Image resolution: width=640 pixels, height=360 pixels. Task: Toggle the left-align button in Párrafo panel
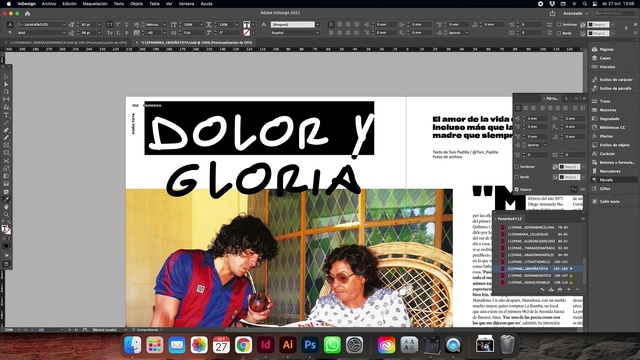(x=518, y=108)
